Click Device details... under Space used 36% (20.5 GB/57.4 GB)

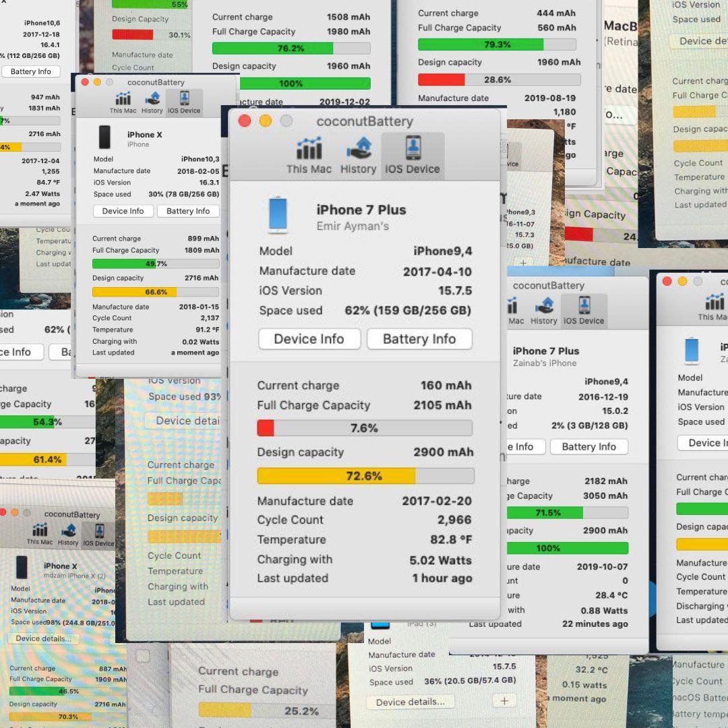click(411, 702)
